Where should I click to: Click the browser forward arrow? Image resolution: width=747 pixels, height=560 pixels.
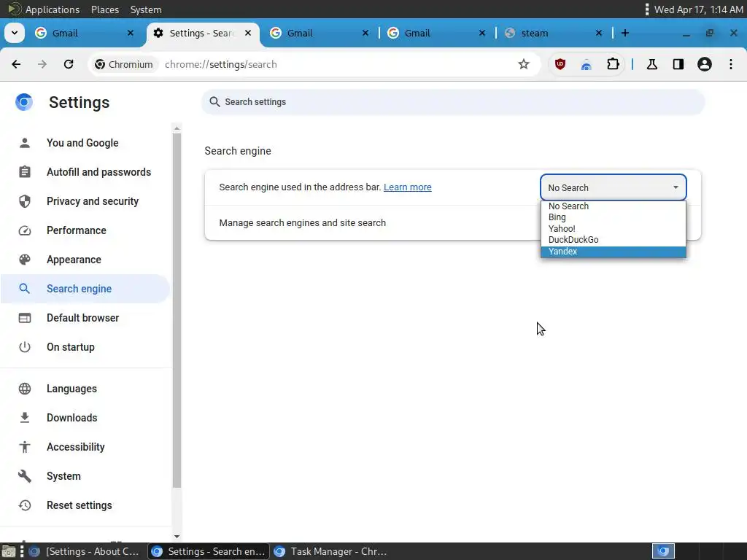[42, 64]
